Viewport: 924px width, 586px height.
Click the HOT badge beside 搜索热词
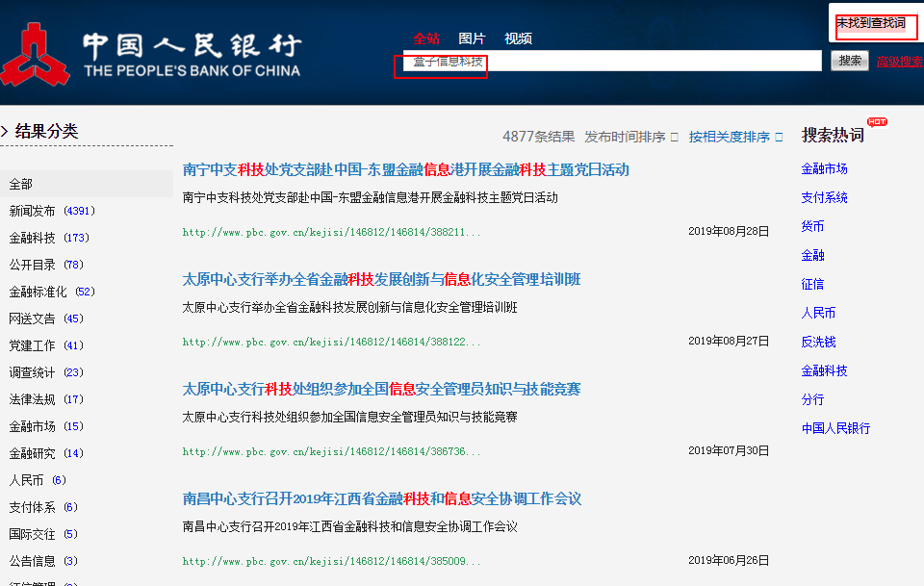(x=876, y=122)
